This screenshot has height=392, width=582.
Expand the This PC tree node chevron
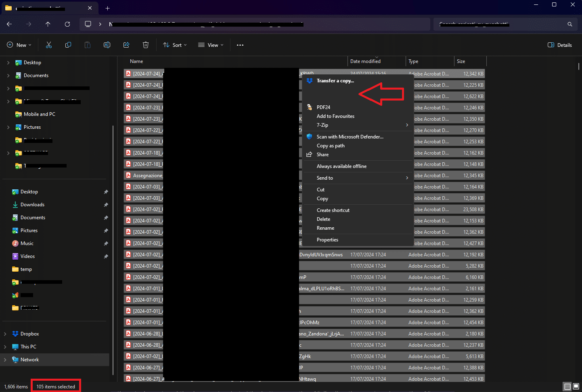pyautogui.click(x=5, y=347)
